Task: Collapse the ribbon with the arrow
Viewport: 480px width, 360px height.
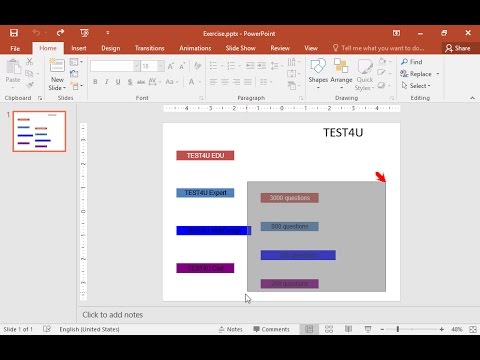Action: point(472,98)
